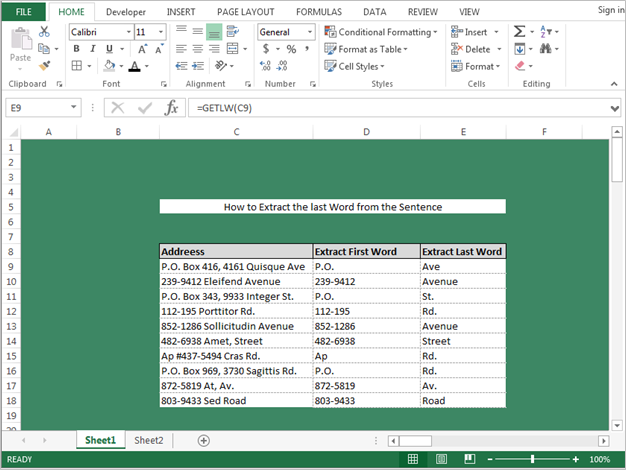The image size is (626, 470).
Task: Click the Fill down arrow icon
Action: (520, 49)
